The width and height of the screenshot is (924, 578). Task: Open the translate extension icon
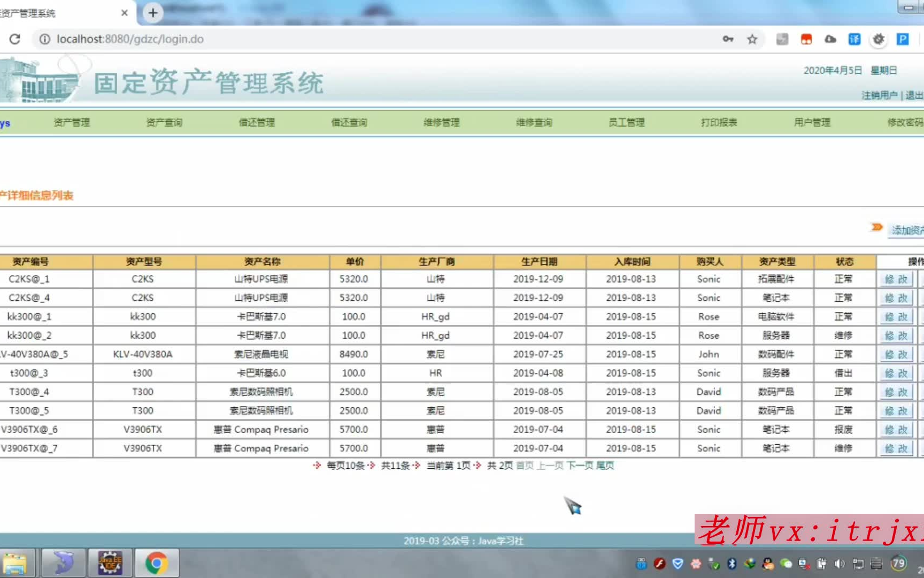click(853, 39)
